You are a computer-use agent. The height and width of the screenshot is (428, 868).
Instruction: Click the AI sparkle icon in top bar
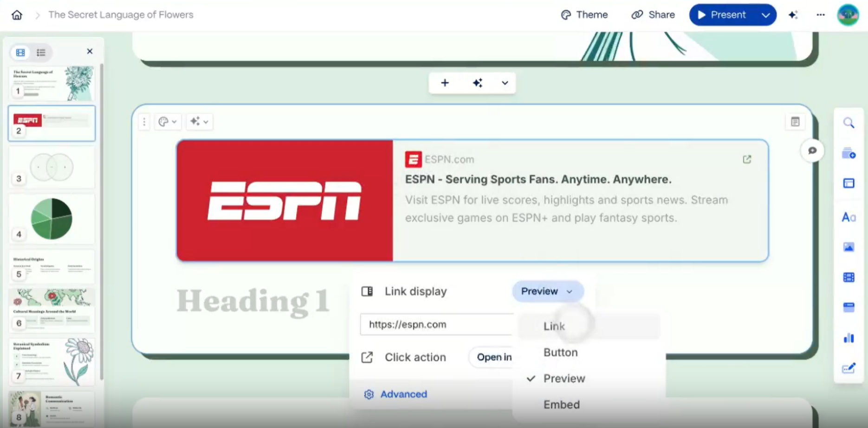pos(793,15)
